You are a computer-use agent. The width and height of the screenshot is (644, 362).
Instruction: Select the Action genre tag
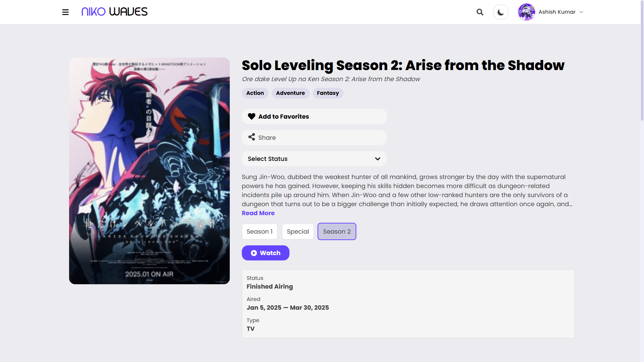[x=255, y=93]
